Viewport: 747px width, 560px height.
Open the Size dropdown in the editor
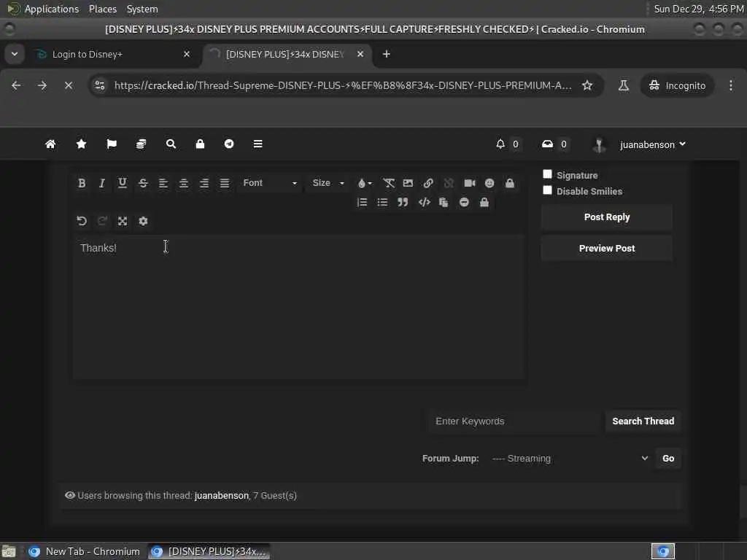coord(328,183)
